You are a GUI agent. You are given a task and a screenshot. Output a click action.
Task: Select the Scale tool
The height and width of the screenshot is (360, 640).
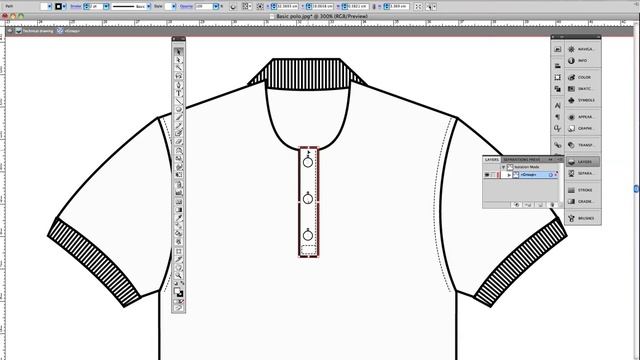click(178, 159)
